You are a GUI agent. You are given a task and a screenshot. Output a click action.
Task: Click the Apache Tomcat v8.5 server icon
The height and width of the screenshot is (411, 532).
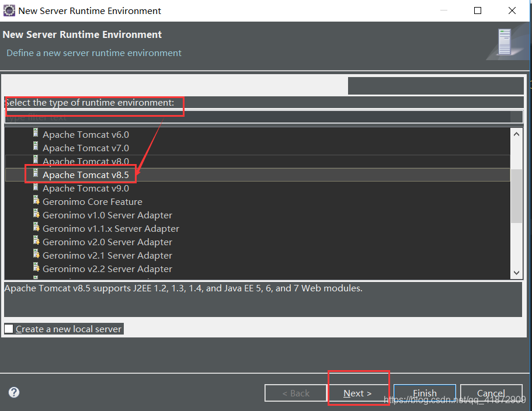36,173
